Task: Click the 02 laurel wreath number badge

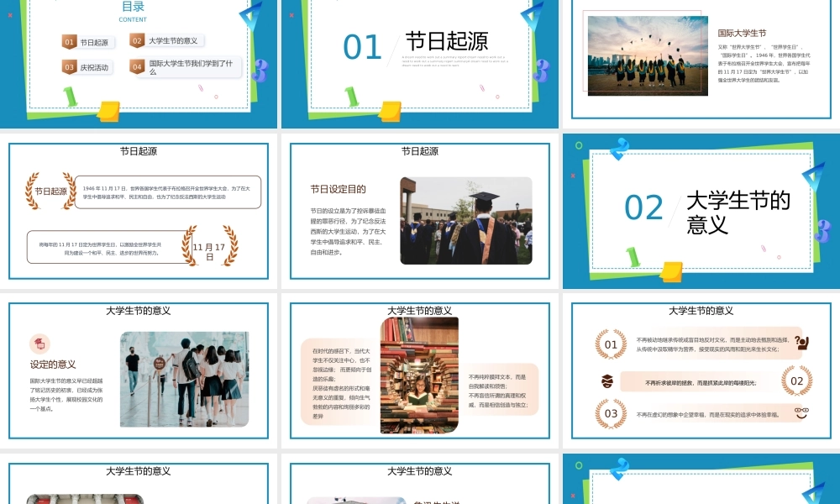Action: click(x=796, y=381)
